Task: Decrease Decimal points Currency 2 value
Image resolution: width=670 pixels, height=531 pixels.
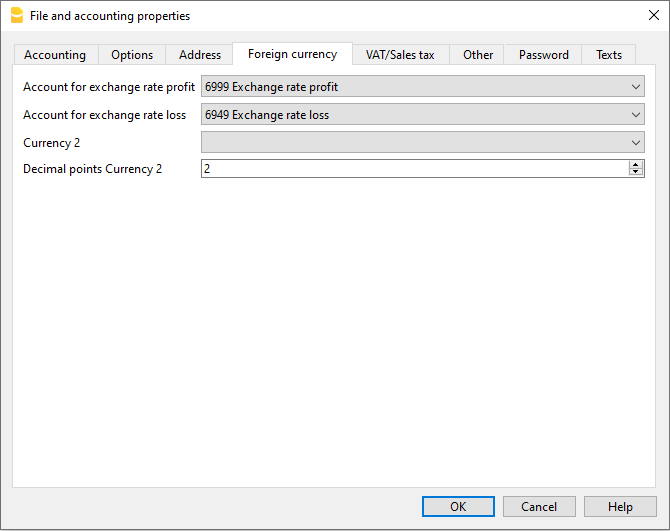Action: (x=636, y=173)
